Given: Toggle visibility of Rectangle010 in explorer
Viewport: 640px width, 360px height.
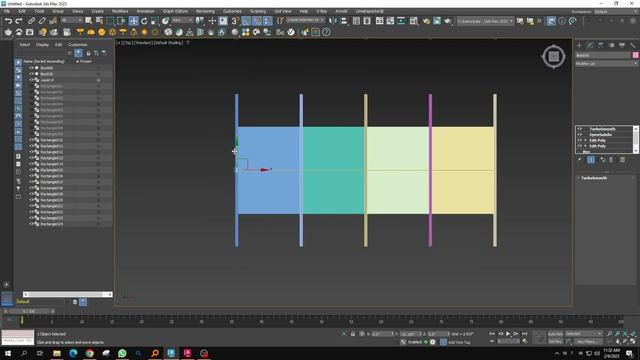Looking at the screenshot, I should pos(31,140).
